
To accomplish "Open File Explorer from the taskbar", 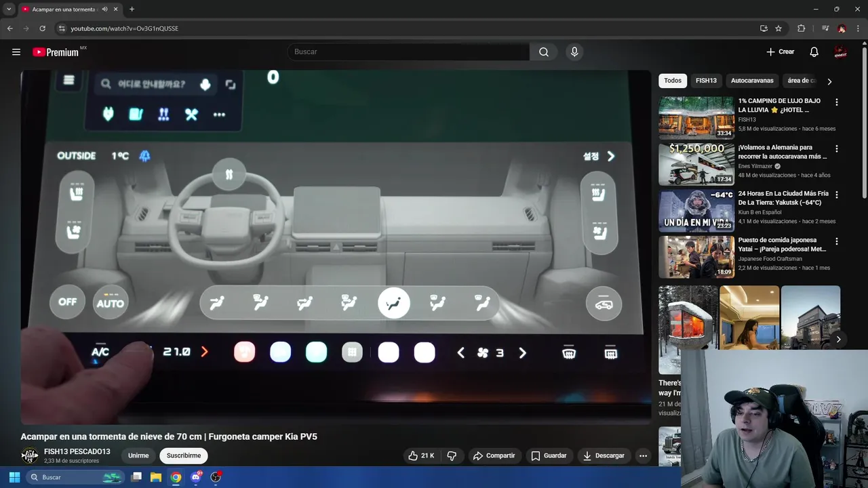I will coord(156,477).
